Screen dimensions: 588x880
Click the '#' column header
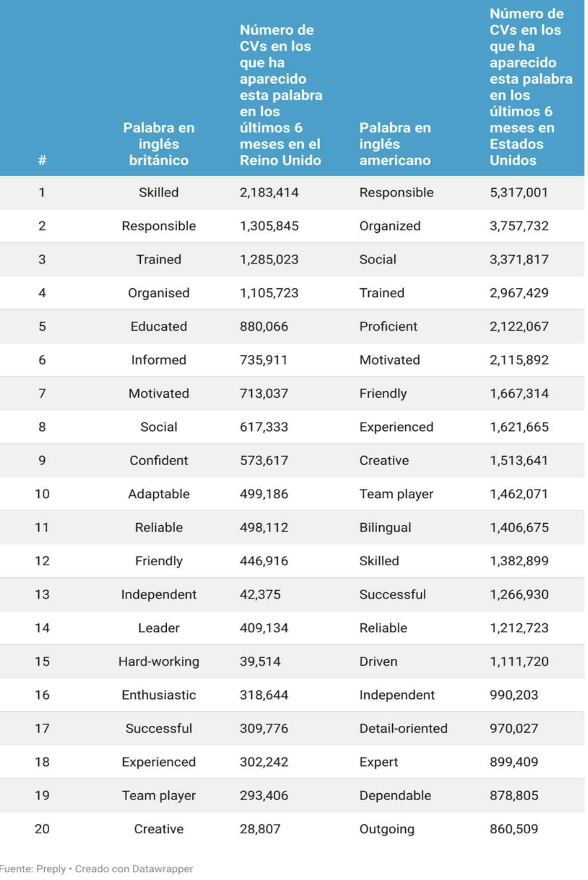[42, 160]
